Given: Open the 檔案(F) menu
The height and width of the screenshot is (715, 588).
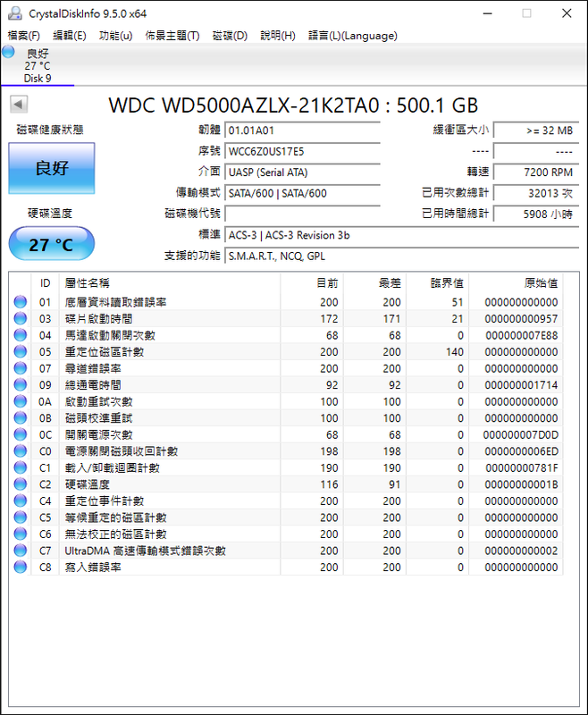Looking at the screenshot, I should (24, 36).
